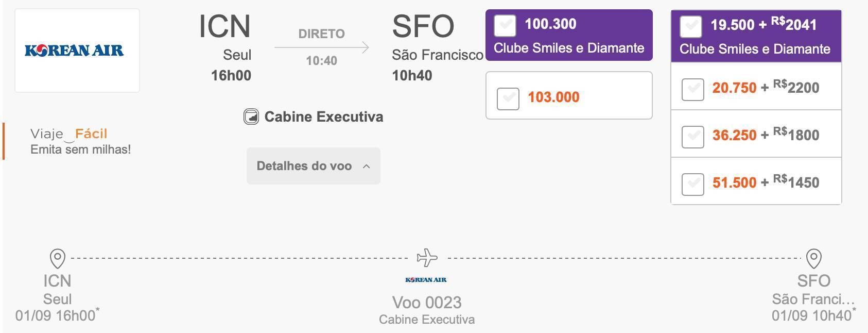Click Emita sem milhas text
The width and height of the screenshot is (868, 333).
pyautogui.click(x=81, y=149)
